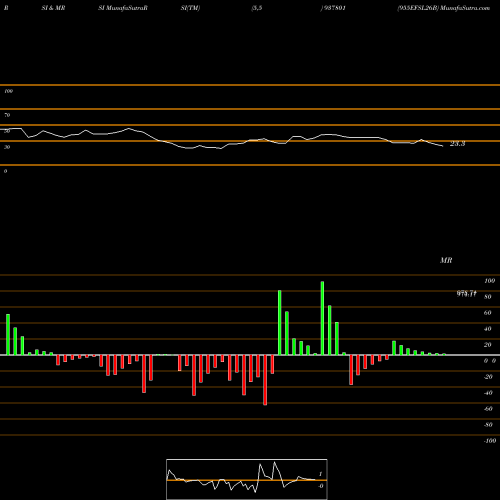Click the MR panel title label
The image size is (500, 500).
[x=446, y=260]
